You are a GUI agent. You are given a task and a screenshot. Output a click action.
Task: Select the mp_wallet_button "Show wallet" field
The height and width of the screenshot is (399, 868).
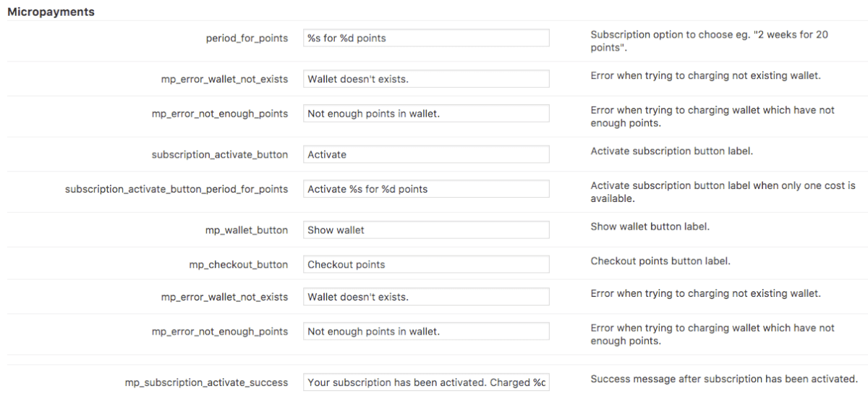click(426, 230)
